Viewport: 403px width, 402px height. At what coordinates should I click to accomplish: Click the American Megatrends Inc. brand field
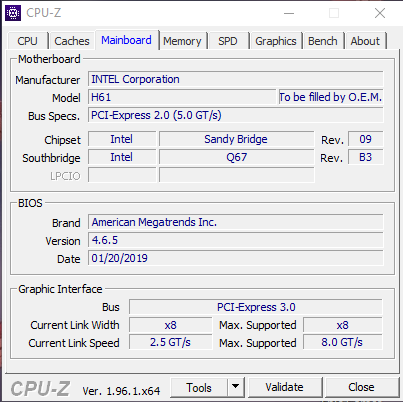point(236,222)
